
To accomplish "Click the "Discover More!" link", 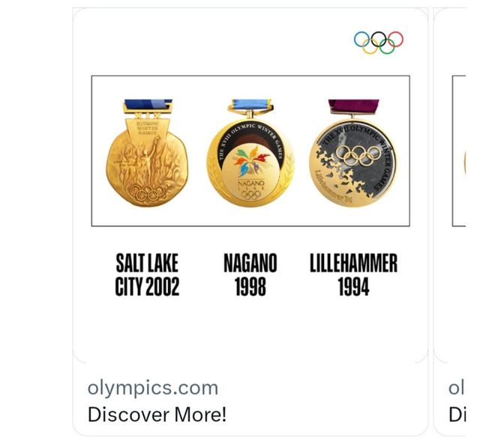I will 157,414.
